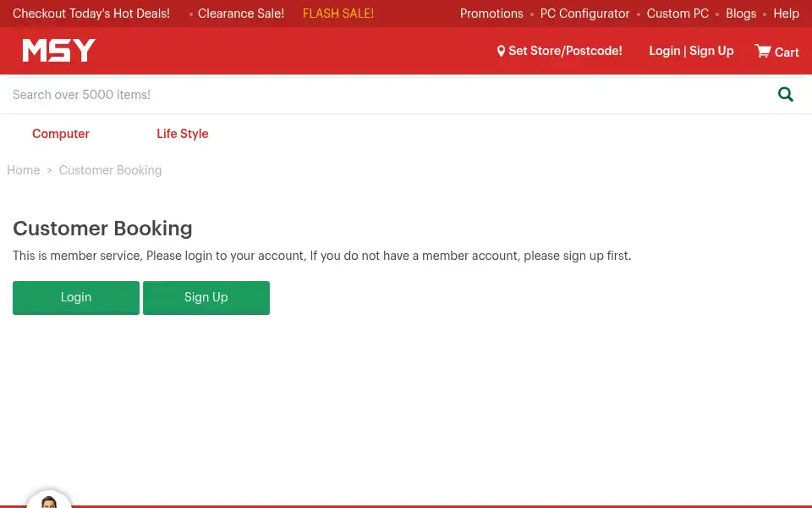The image size is (812, 508).
Task: Open Custom PC page
Action: [x=678, y=14]
